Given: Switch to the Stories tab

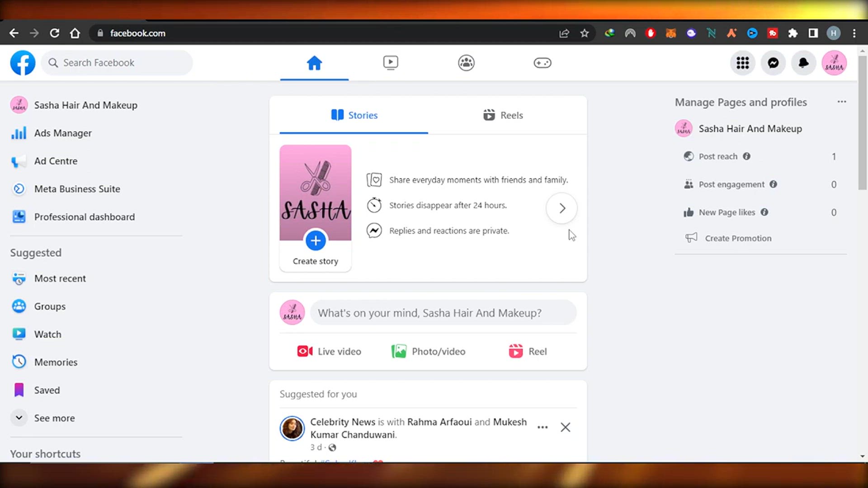Looking at the screenshot, I should (354, 115).
